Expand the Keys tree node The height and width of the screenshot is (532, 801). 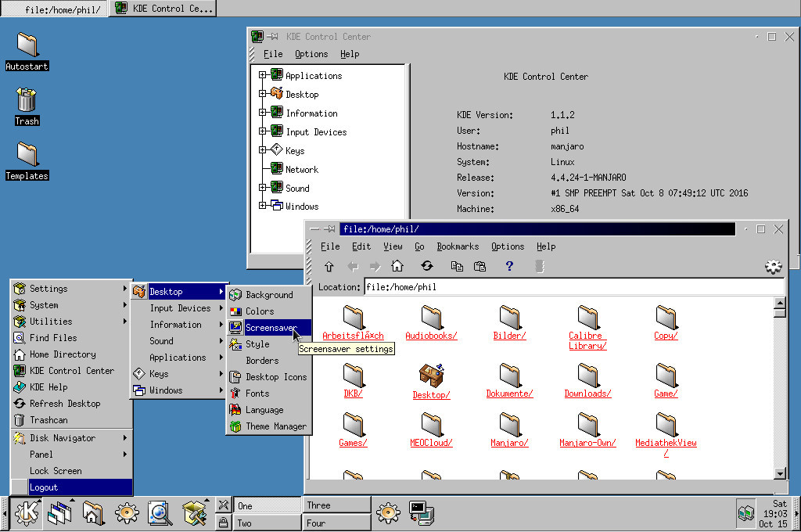click(263, 150)
